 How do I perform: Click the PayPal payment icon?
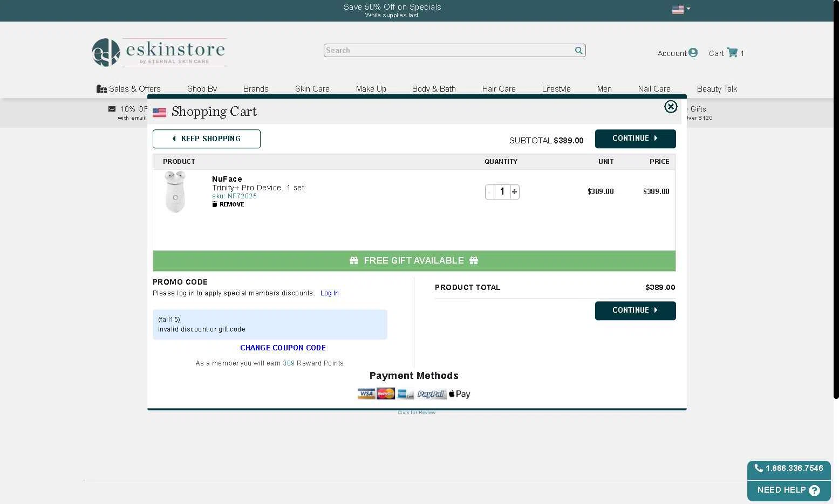tap(431, 394)
